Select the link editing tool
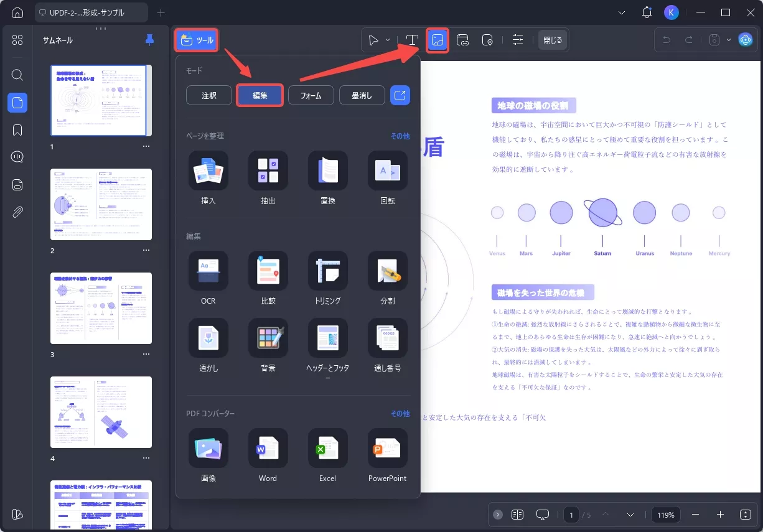763x532 pixels. click(x=462, y=39)
